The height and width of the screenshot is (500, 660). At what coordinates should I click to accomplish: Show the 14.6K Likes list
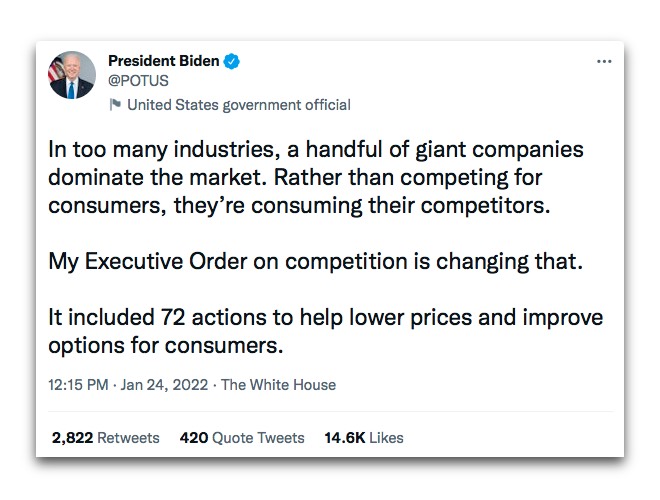tap(363, 438)
